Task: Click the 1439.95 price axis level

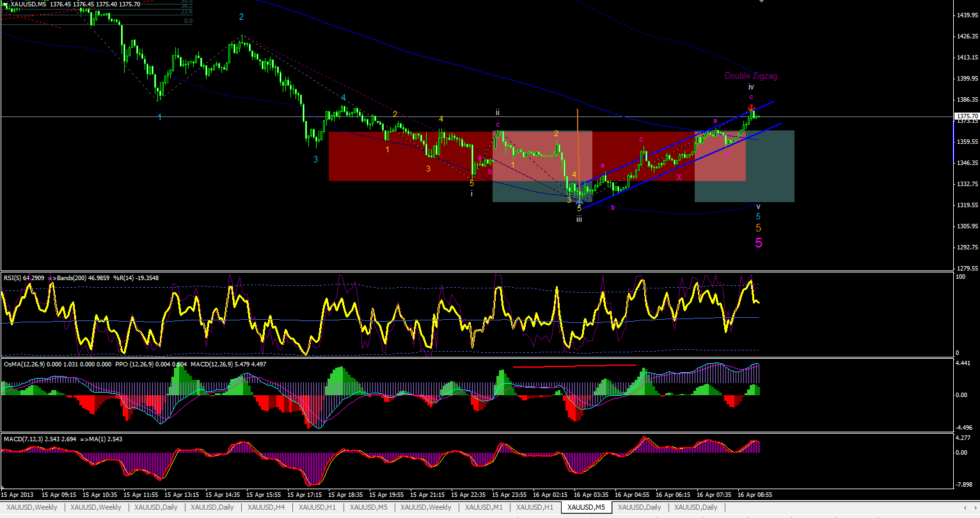Action: click(966, 15)
